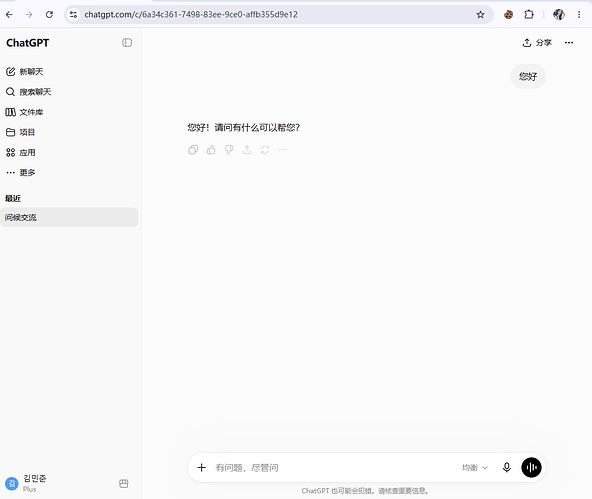Screen dimensions: 592x499
Task: Open Projects (项目)
Action: click(20, 132)
